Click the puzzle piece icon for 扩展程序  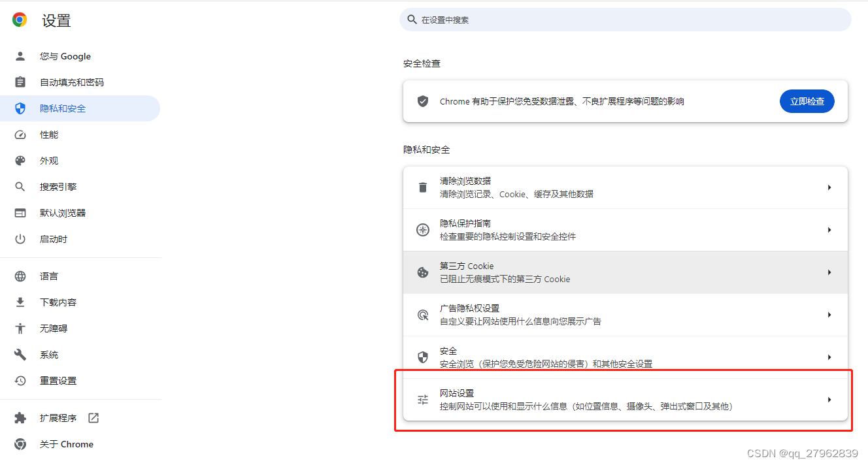coord(20,418)
